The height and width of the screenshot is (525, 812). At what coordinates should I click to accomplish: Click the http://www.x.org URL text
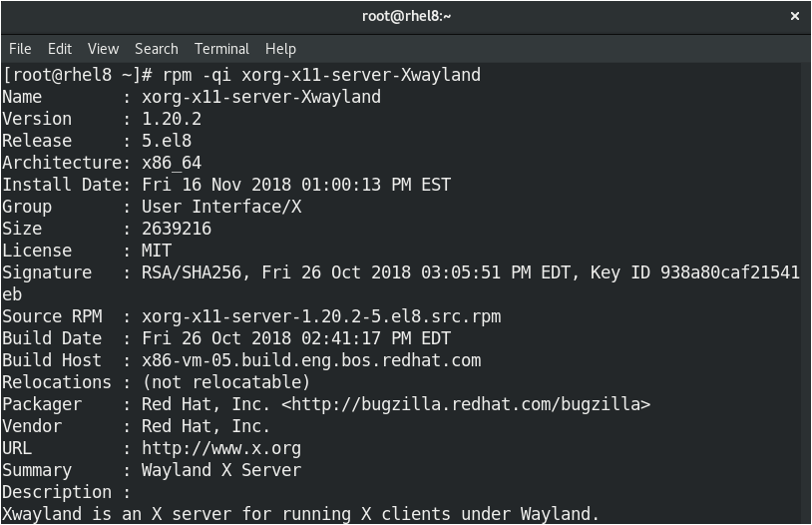221,448
